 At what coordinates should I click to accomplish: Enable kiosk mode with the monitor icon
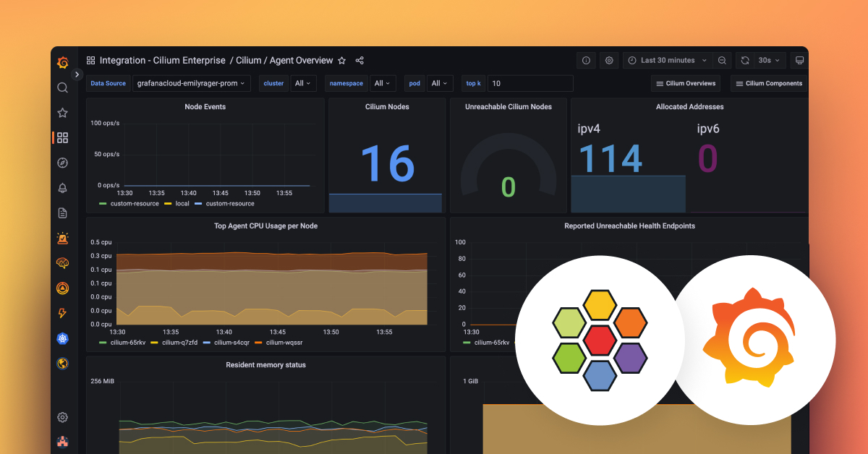(799, 60)
